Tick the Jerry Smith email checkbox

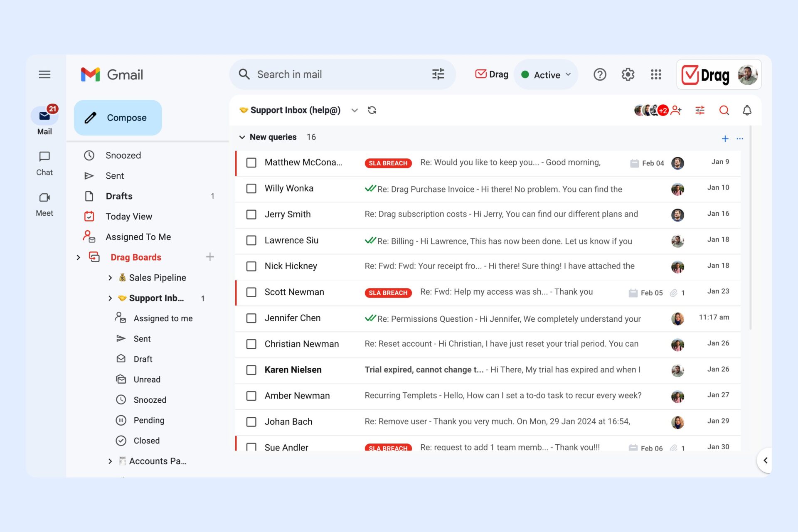click(x=251, y=214)
